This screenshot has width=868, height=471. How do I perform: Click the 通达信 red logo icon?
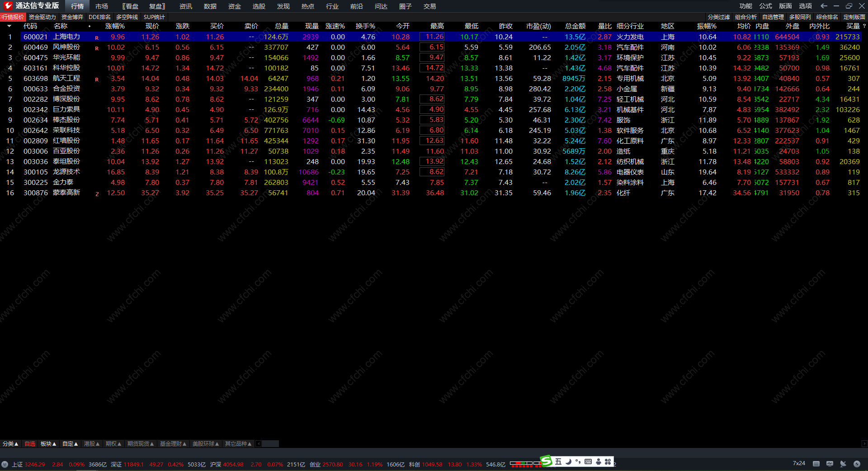[8, 6]
